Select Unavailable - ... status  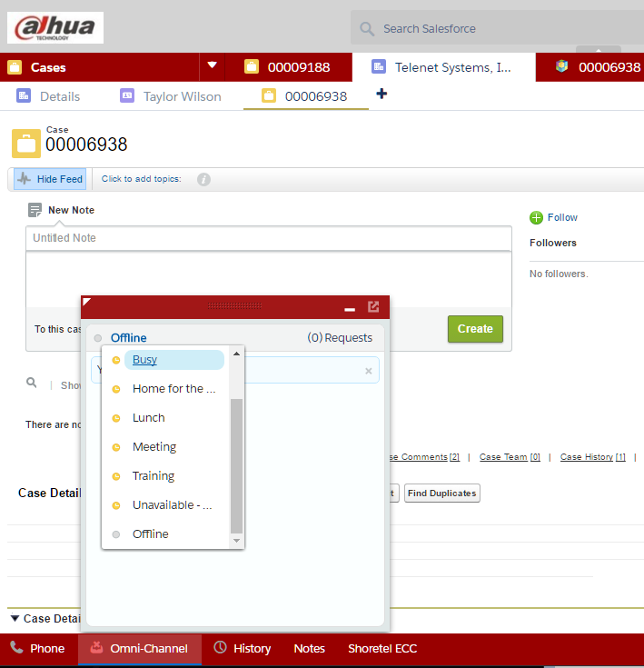tap(172, 504)
